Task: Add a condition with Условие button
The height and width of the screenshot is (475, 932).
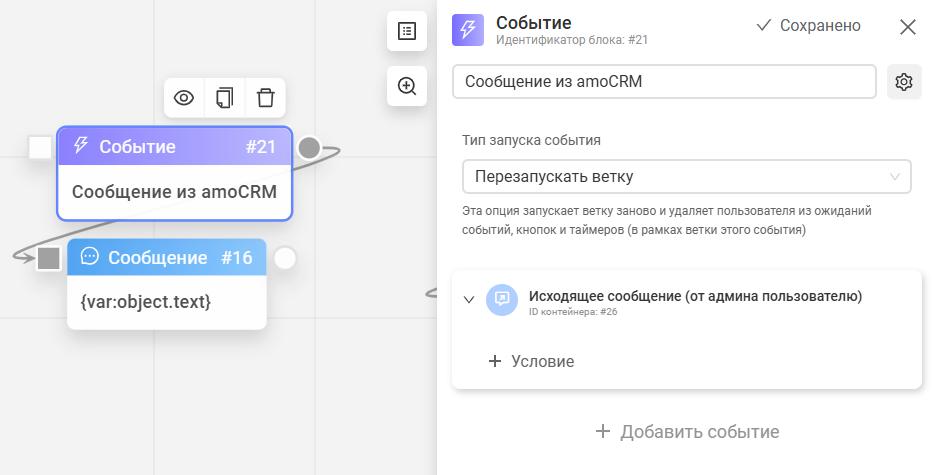Action: (531, 361)
